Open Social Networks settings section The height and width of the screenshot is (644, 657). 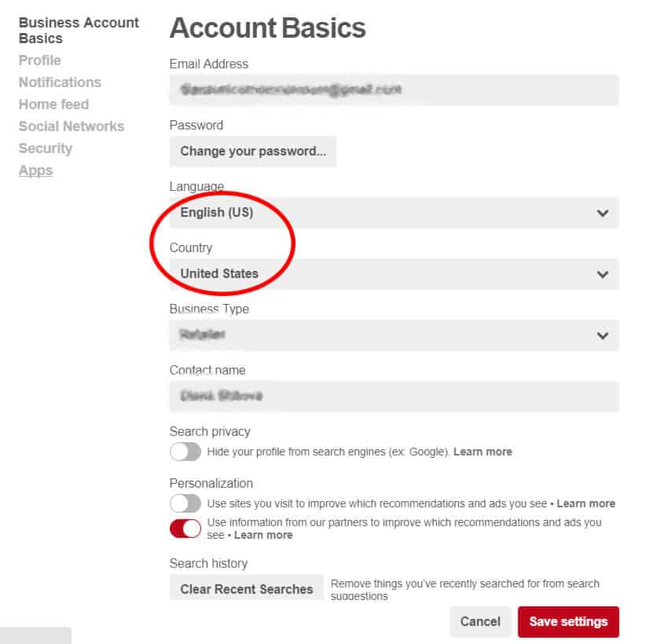pos(72,126)
